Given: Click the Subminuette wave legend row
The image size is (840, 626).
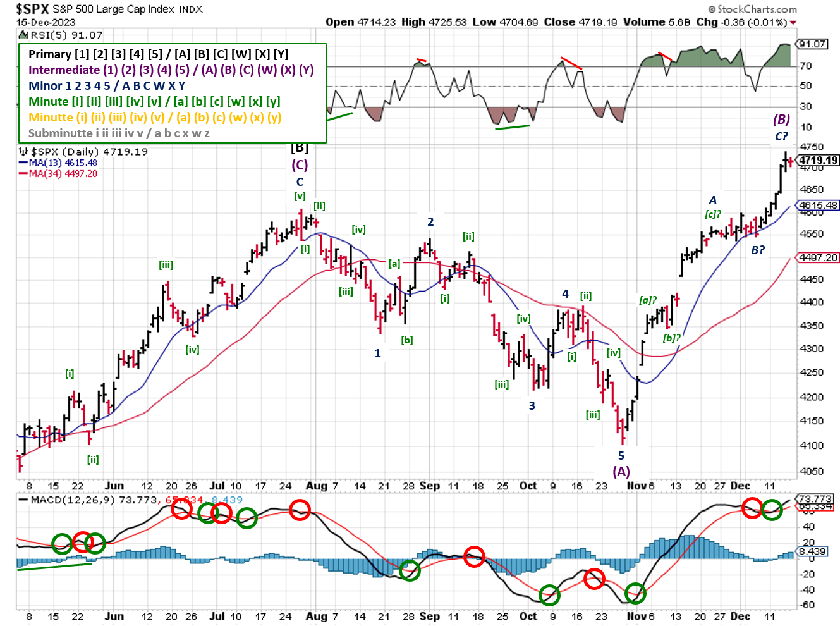Looking at the screenshot, I should [119, 133].
